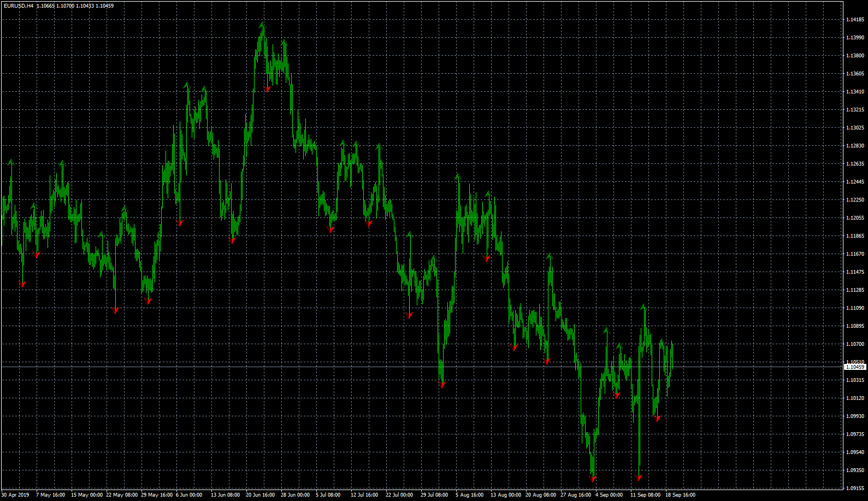Click the 1.10315 price axis label
This screenshot has height=501, width=868.
click(855, 380)
